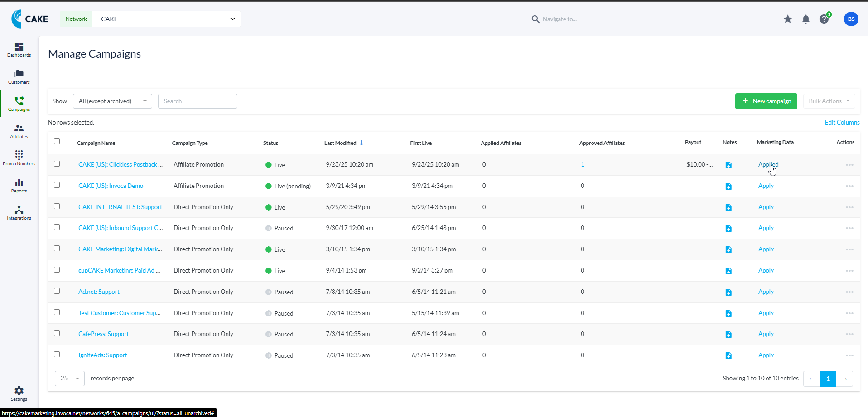Toggle the select-all campaigns checkbox
The height and width of the screenshot is (417, 868).
click(x=57, y=141)
